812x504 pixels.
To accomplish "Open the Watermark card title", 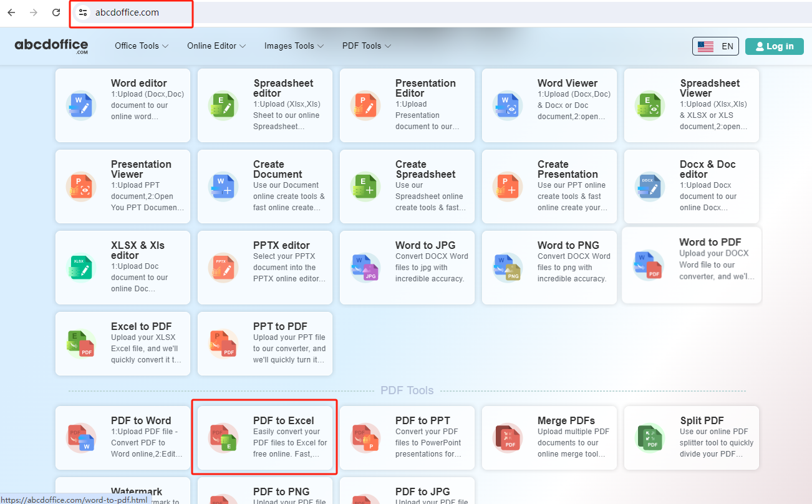I will (x=137, y=491).
